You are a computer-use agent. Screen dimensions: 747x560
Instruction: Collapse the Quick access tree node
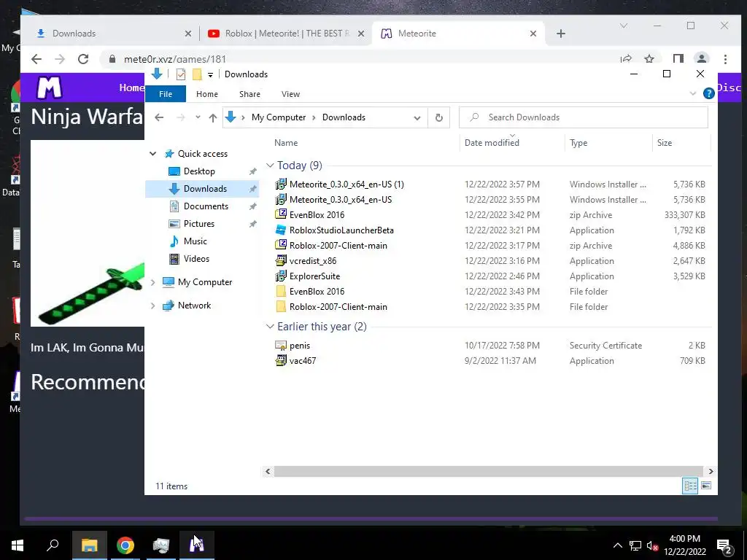pos(153,153)
